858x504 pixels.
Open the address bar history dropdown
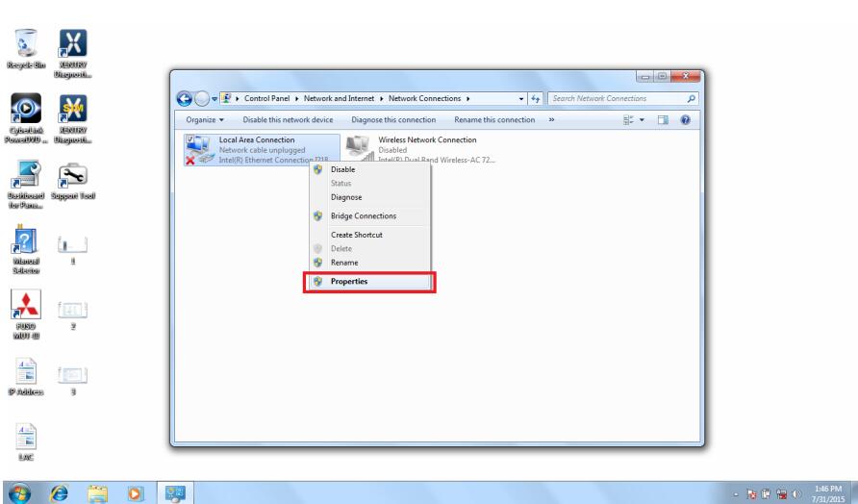point(521,98)
